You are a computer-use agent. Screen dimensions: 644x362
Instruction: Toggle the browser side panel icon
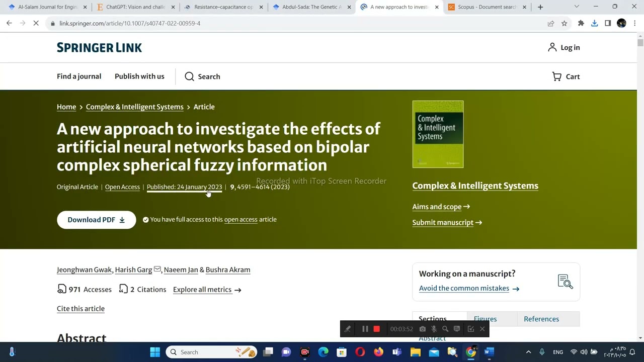[x=608, y=23]
